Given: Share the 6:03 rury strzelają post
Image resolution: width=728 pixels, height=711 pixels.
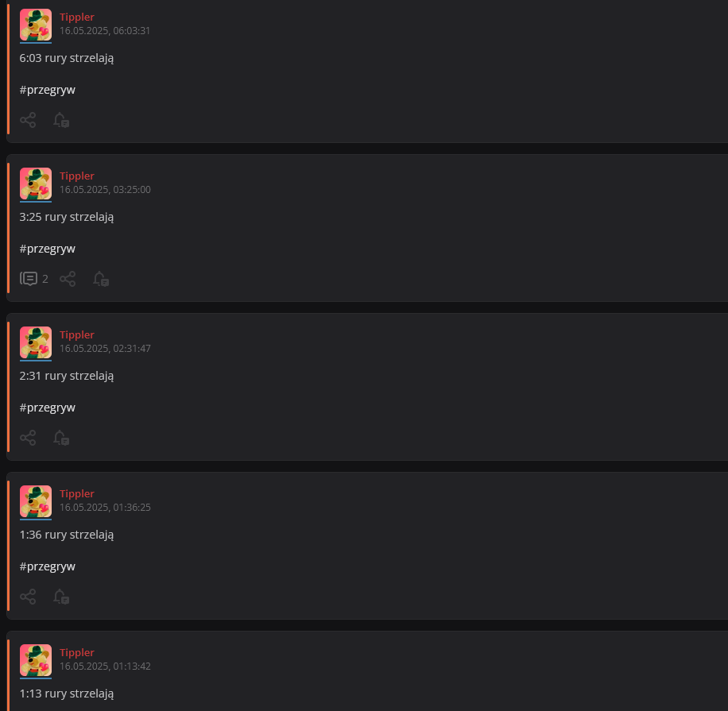Looking at the screenshot, I should [x=28, y=120].
